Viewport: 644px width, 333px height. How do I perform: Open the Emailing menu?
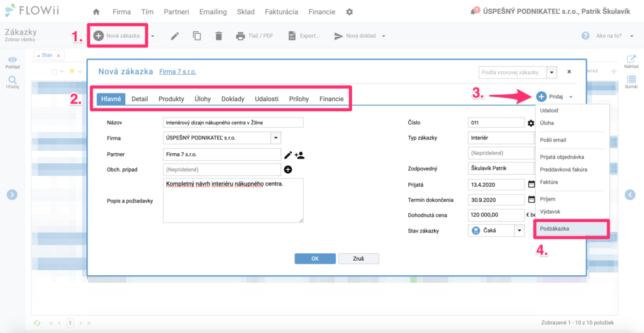(x=213, y=12)
